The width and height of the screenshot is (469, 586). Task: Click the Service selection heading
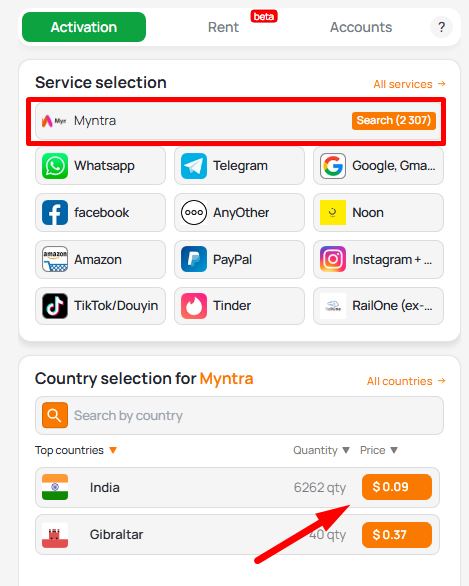click(101, 83)
